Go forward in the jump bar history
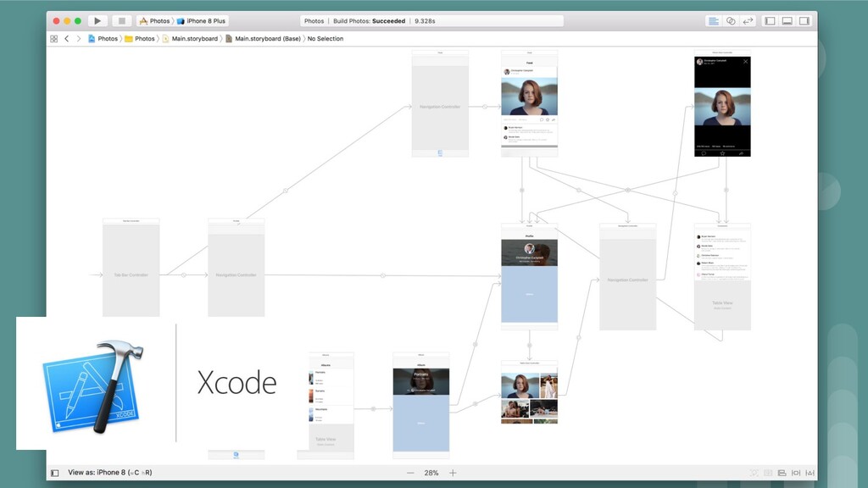 click(79, 39)
